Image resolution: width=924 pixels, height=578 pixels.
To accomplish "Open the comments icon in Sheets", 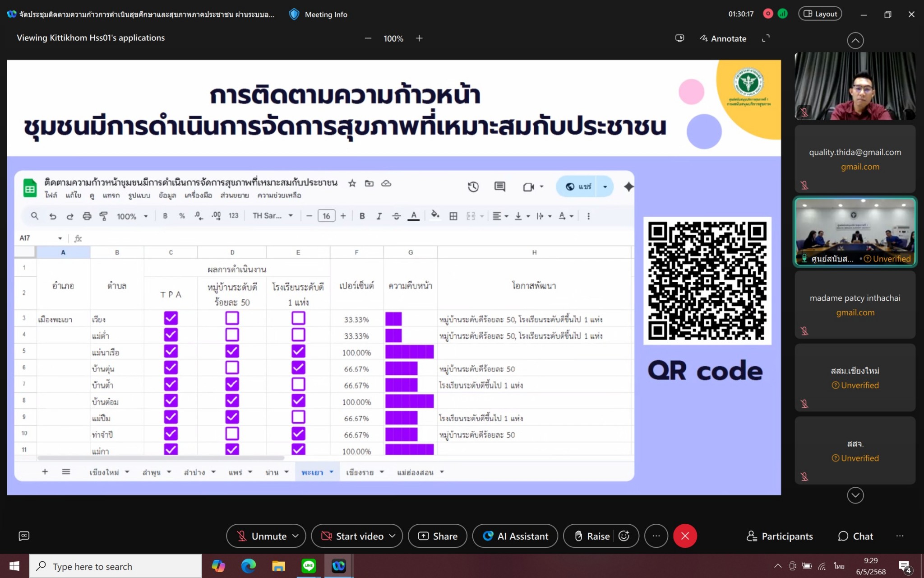I will (x=499, y=186).
